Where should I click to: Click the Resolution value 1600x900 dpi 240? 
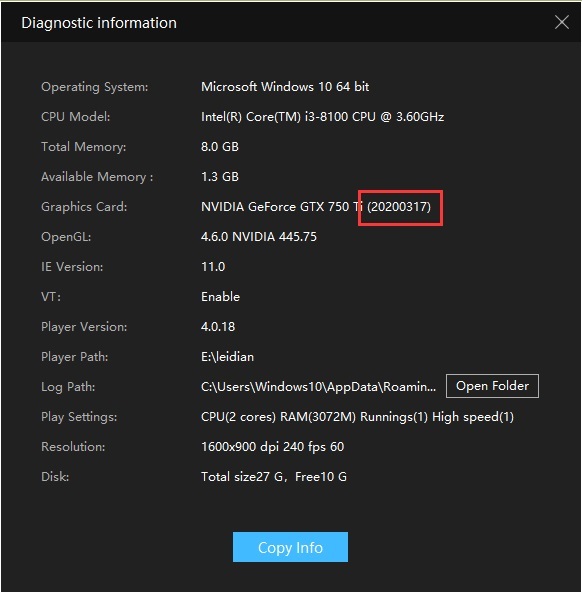pyautogui.click(x=272, y=447)
